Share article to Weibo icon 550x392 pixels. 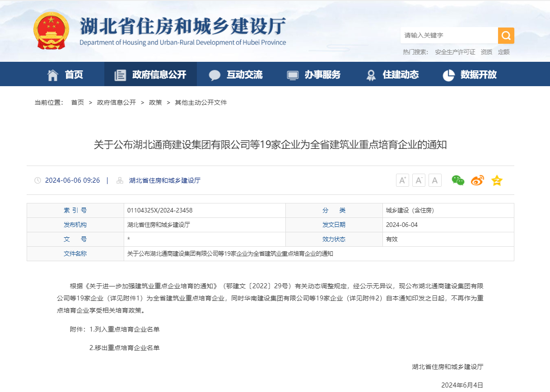click(477, 180)
